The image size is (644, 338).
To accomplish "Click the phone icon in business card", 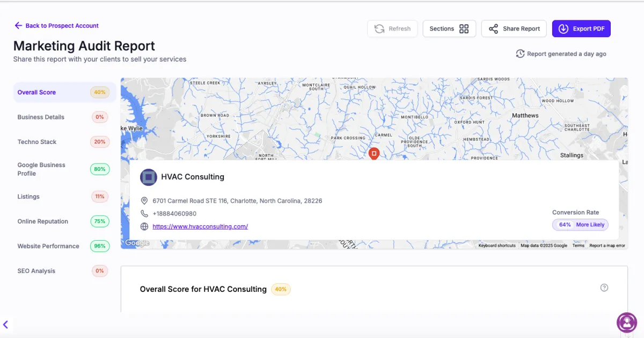I will pyautogui.click(x=144, y=214).
